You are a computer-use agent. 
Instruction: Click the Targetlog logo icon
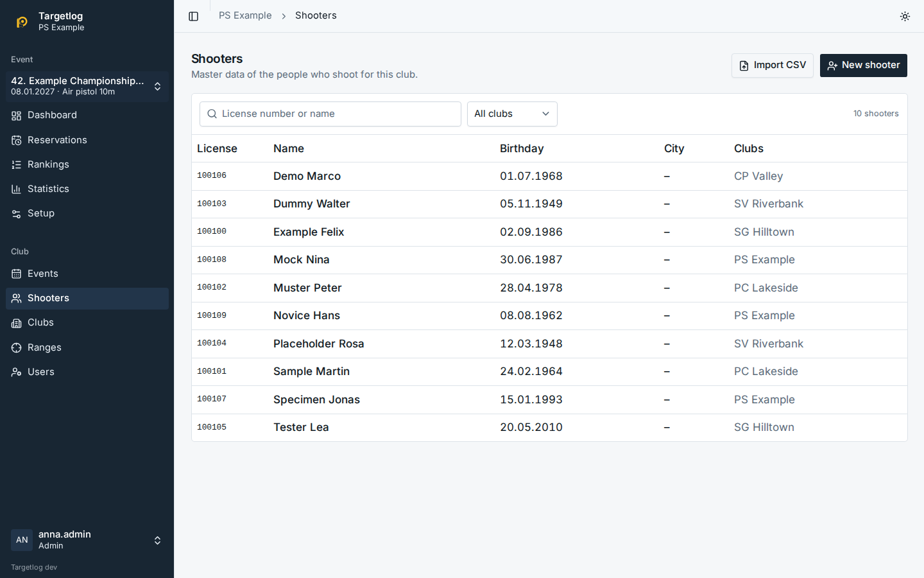pyautogui.click(x=22, y=22)
